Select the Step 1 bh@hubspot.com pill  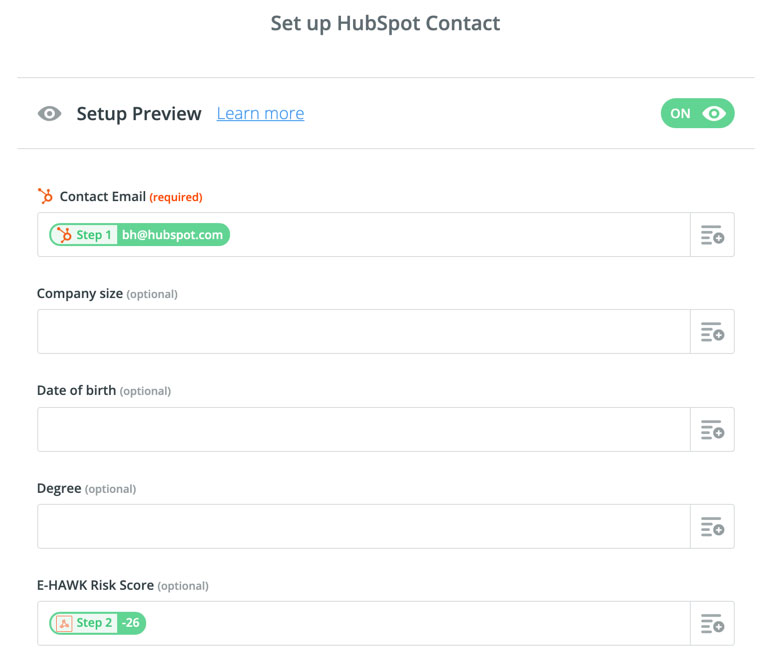coord(139,234)
